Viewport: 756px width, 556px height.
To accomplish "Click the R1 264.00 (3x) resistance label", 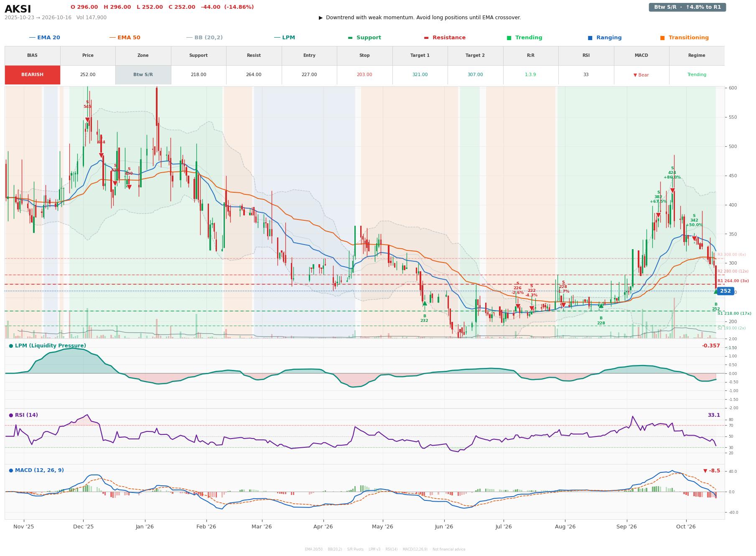I will pos(733,281).
